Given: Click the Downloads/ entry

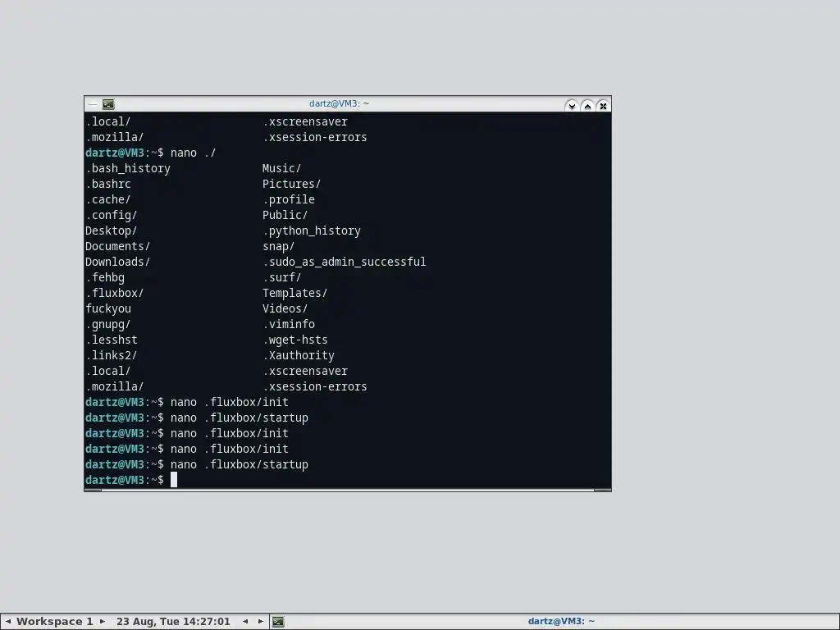Looking at the screenshot, I should (x=118, y=262).
